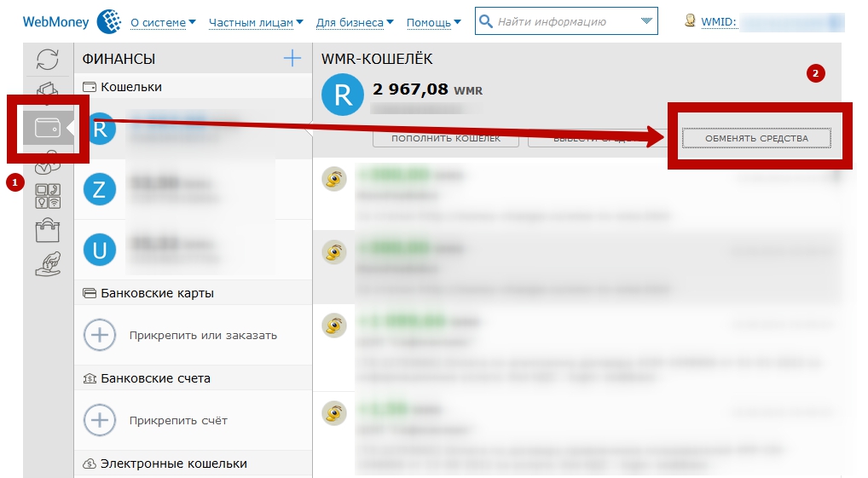Click the ПОПОЛНИТЬ КОШЕЛЕК button
This screenshot has height=478, width=868.
(x=446, y=138)
